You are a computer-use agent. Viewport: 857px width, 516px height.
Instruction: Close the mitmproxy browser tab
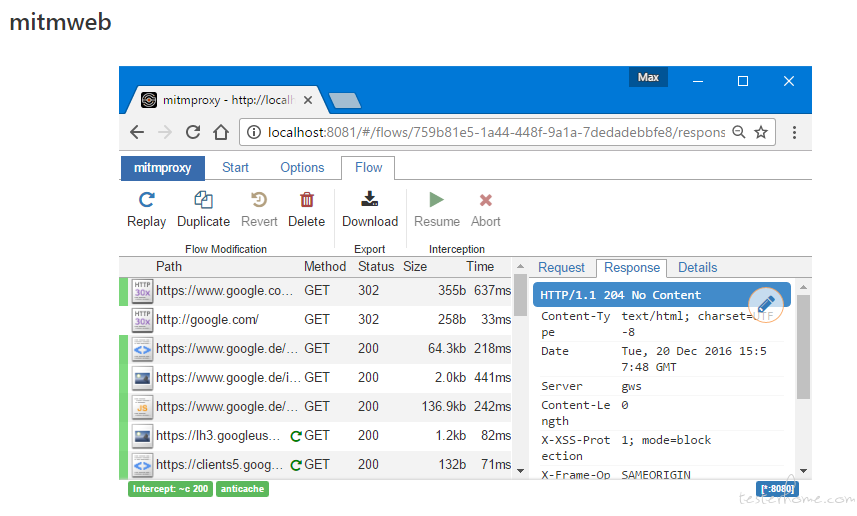(308, 100)
